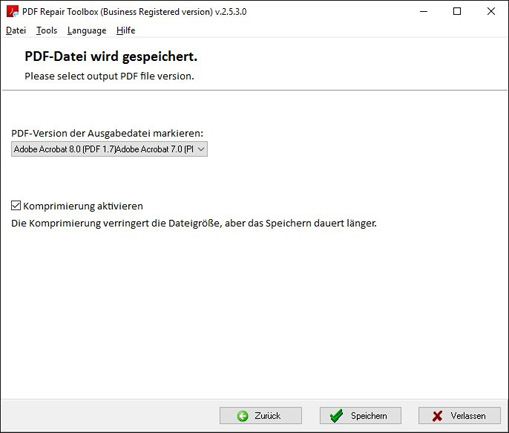
Task: Click 'Please select output PDF file version.' text
Action: [109, 76]
